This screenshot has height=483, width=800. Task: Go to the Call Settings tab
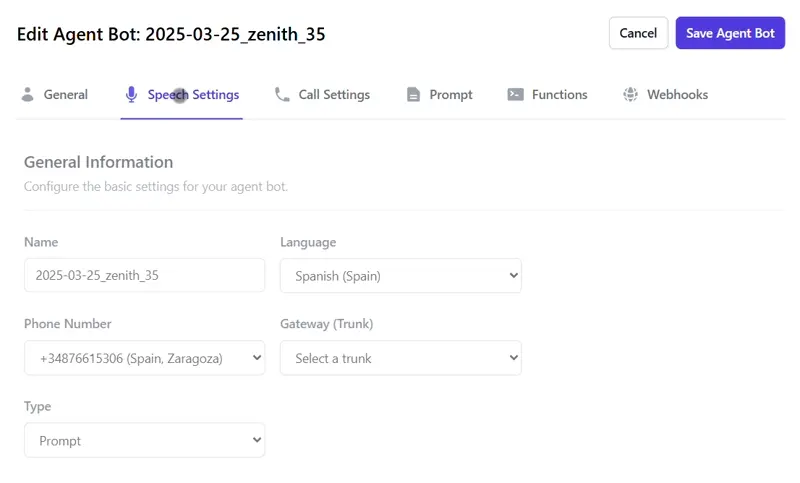click(x=333, y=95)
